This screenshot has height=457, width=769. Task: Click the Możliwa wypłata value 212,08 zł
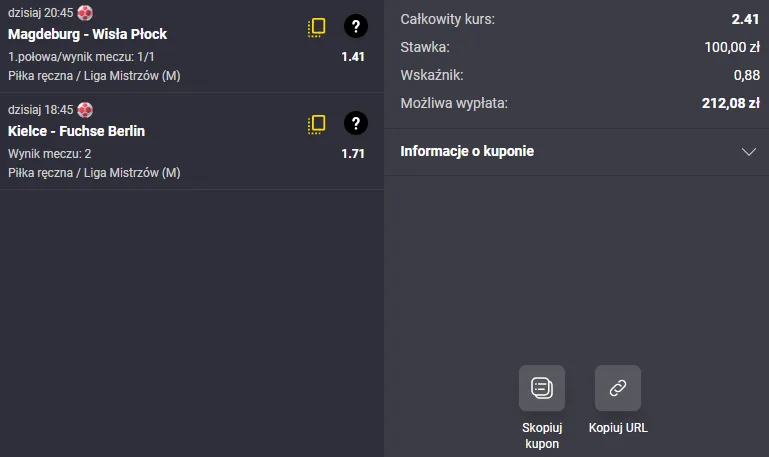click(x=731, y=103)
